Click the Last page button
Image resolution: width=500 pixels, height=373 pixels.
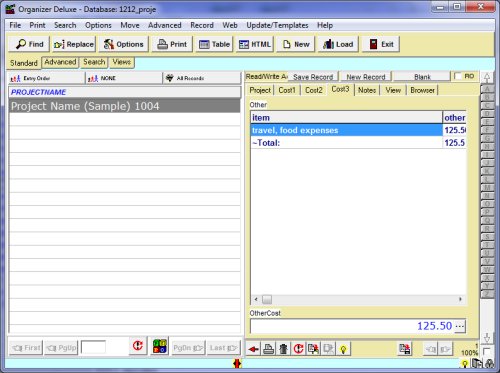pos(223,348)
